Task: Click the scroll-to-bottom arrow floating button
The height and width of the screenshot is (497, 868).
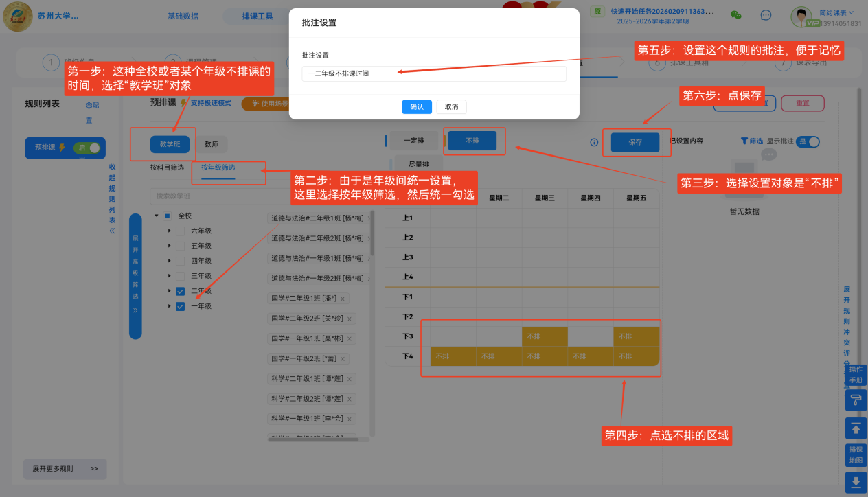Action: (x=856, y=482)
